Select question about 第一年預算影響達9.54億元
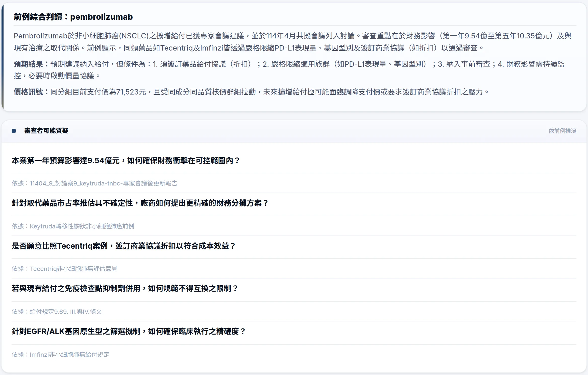This screenshot has width=588, height=375. 126,160
